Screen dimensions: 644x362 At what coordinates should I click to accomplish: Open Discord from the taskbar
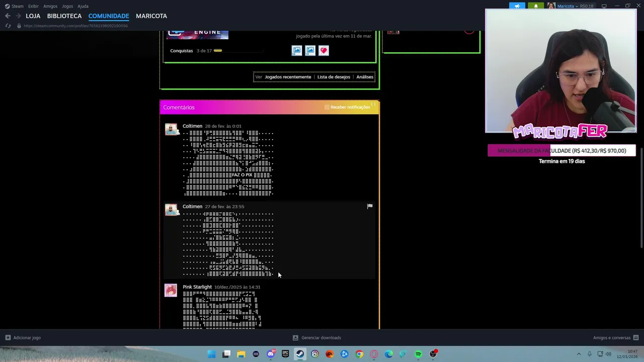[x=271, y=354]
